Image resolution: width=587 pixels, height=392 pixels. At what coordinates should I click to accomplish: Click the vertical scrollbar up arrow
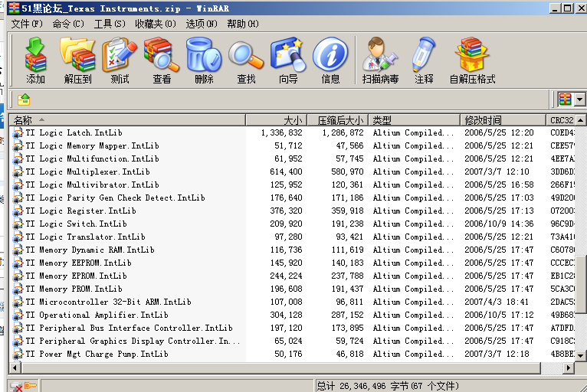tap(580, 120)
